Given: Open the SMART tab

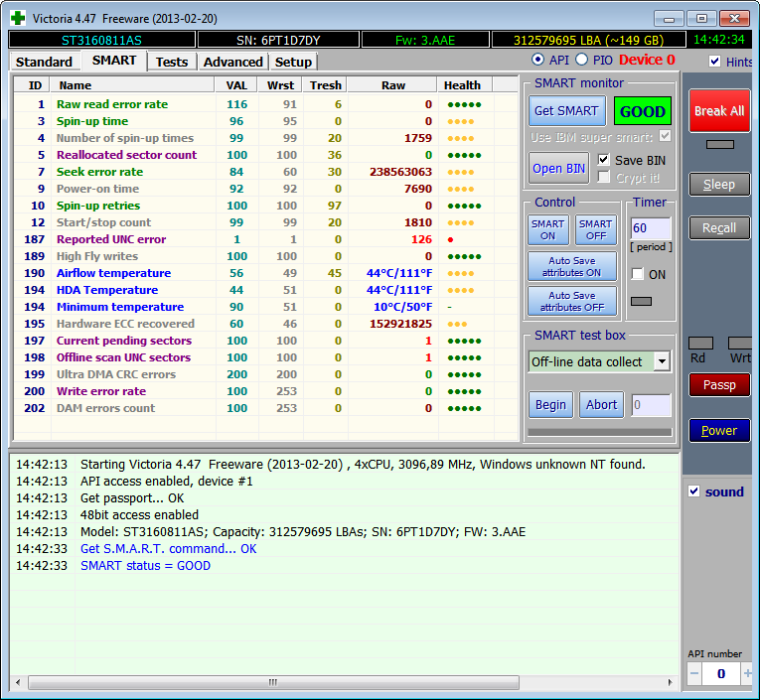Looking at the screenshot, I should pos(114,61).
